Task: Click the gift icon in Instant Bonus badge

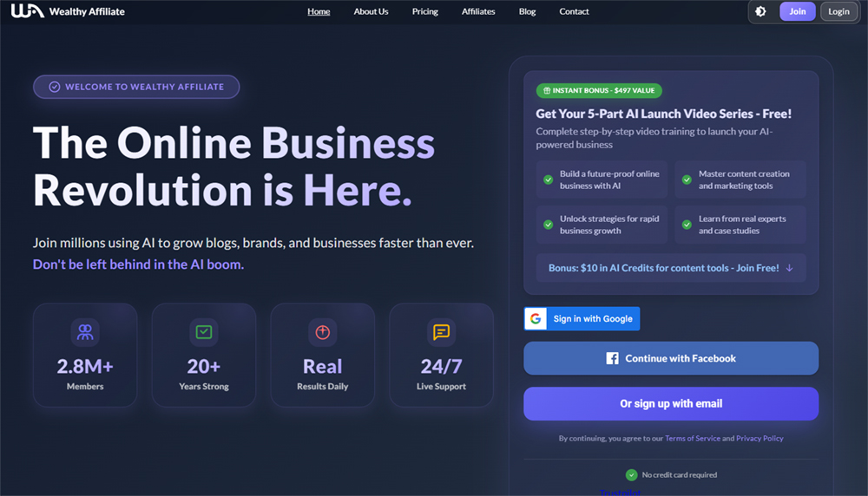Action: coord(546,91)
